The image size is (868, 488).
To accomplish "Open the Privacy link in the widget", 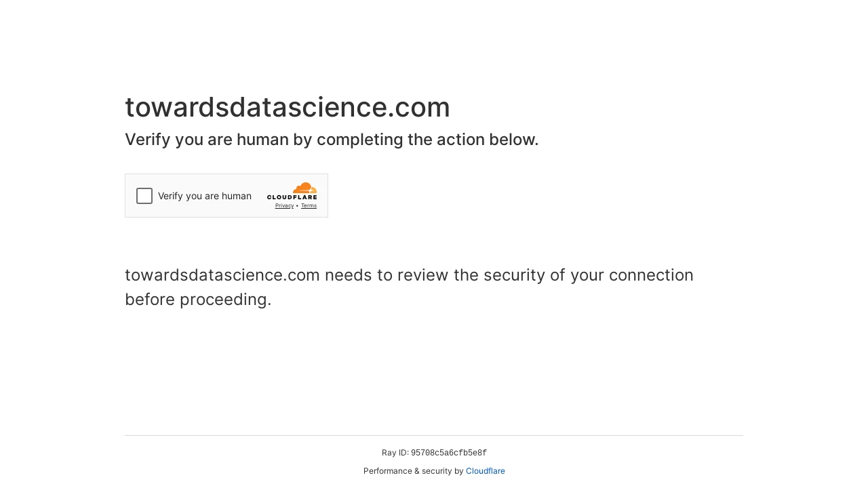I will [284, 206].
